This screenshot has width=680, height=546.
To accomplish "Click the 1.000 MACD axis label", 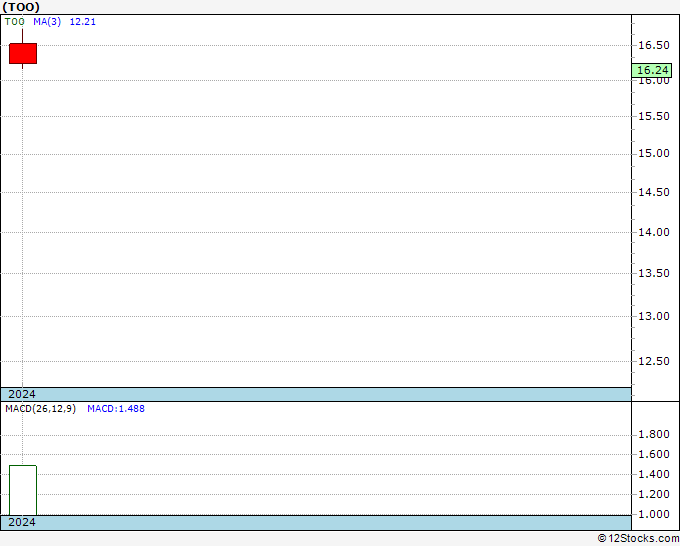I will pyautogui.click(x=654, y=514).
